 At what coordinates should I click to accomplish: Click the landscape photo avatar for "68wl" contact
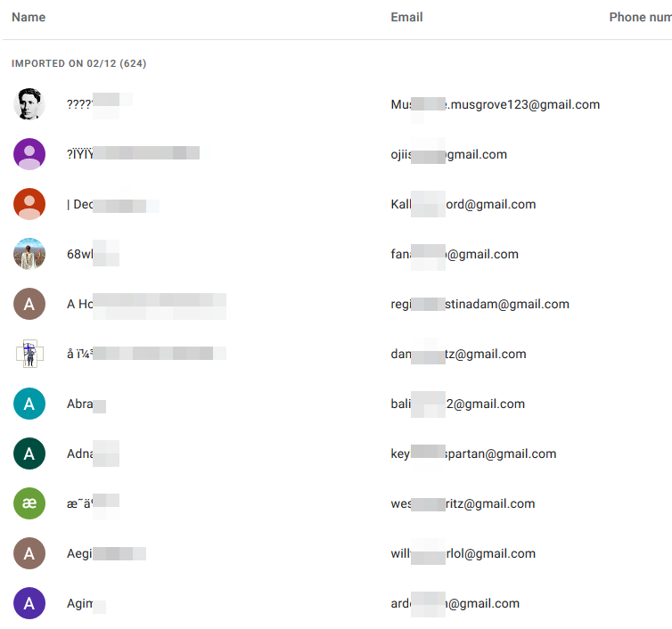click(29, 254)
